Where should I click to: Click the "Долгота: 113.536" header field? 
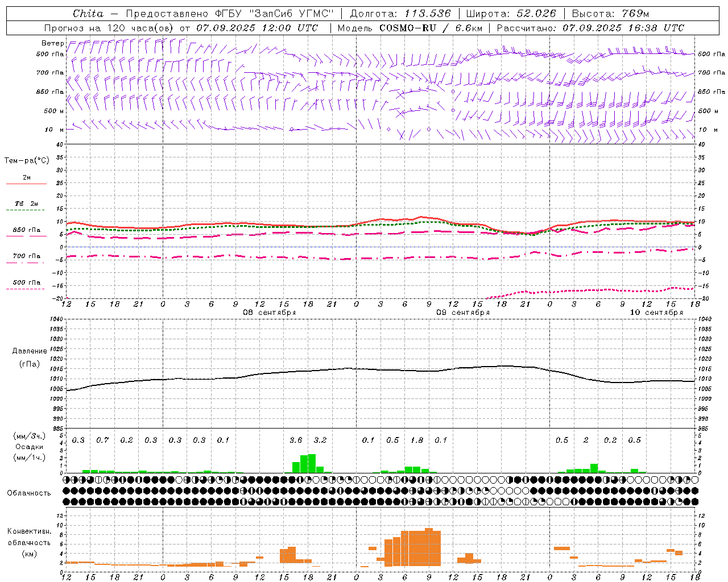[400, 14]
